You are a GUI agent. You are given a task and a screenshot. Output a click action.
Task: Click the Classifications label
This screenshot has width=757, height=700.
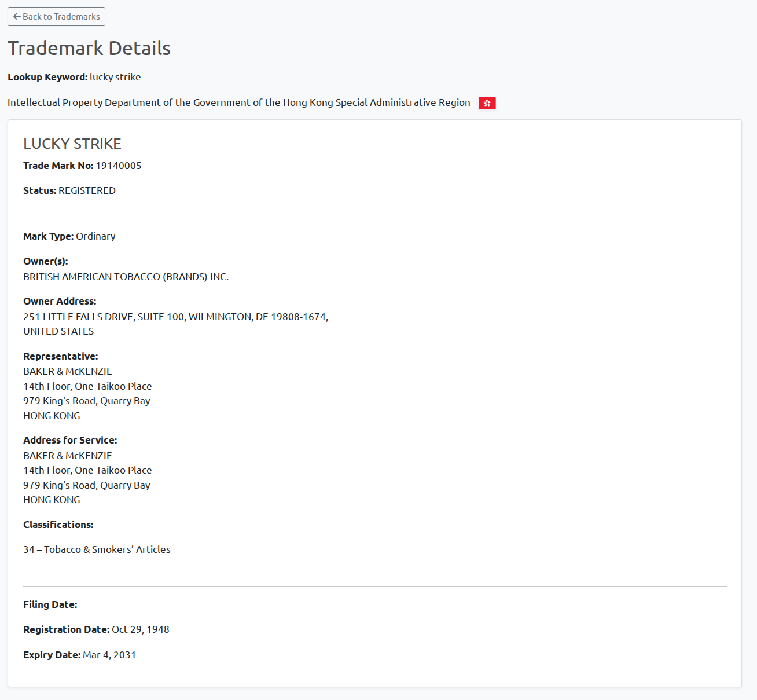[58, 525]
